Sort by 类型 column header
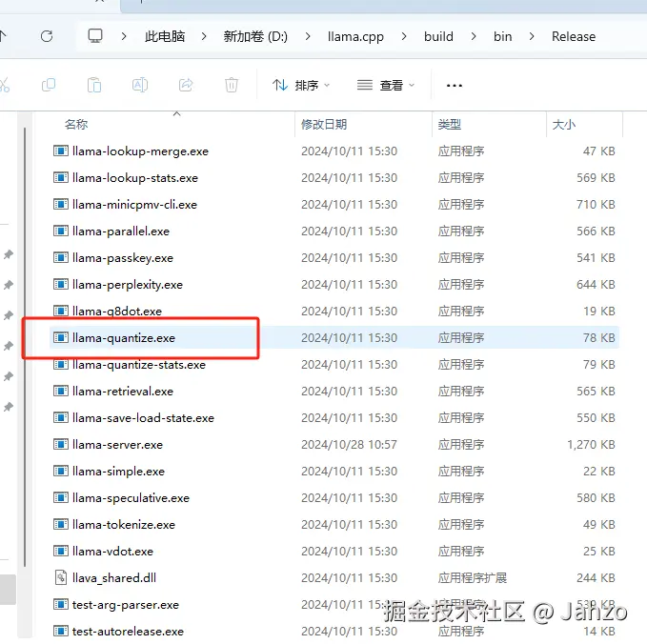 (450, 124)
